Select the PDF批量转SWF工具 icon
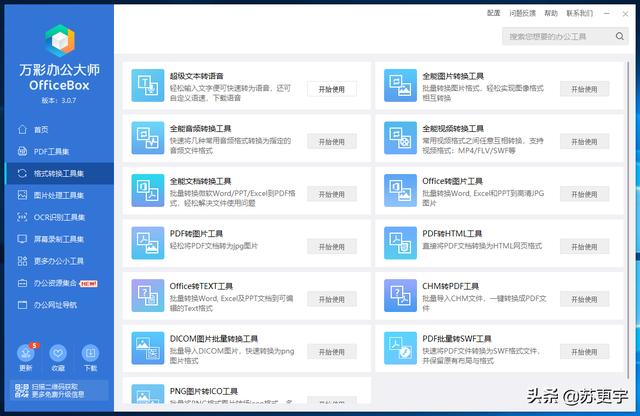The width and height of the screenshot is (640, 416). tap(400, 348)
